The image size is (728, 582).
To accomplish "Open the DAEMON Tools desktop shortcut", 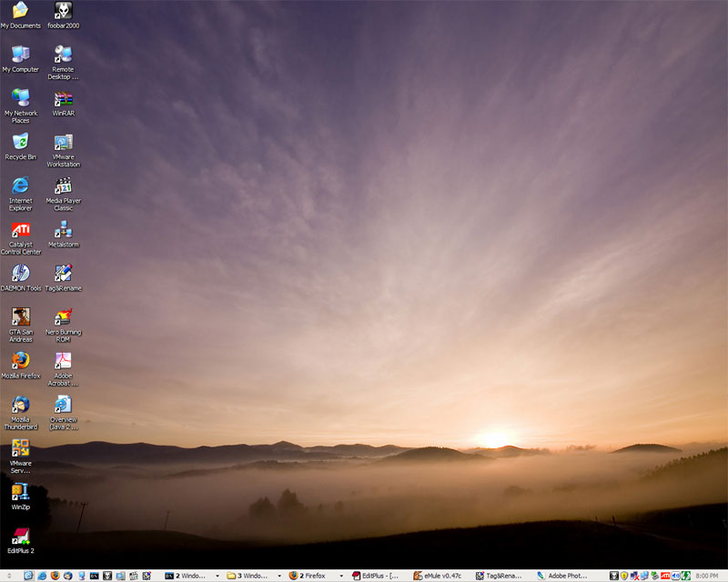I will (20, 273).
